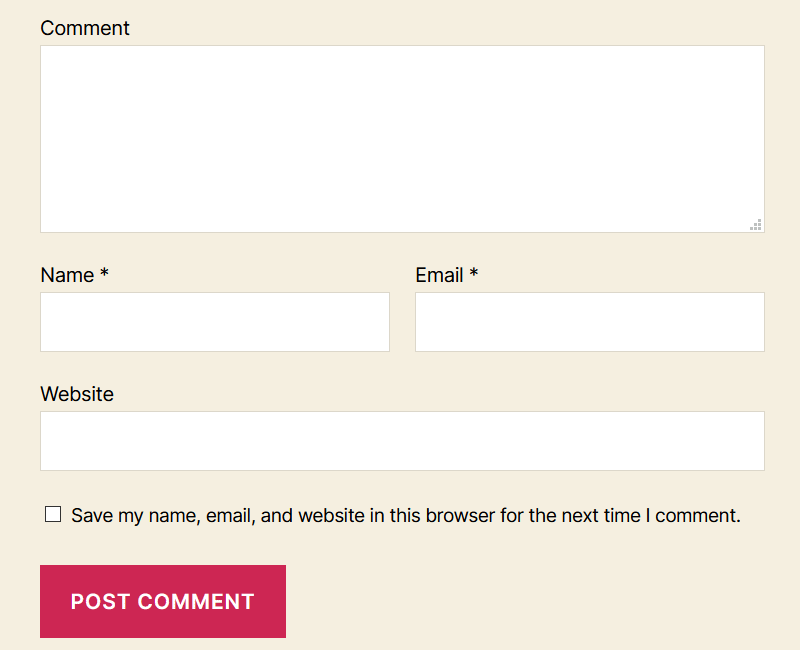Viewport: 800px width, 650px height.
Task: Activate the empty checkbox before the consent text
Action: (52, 514)
